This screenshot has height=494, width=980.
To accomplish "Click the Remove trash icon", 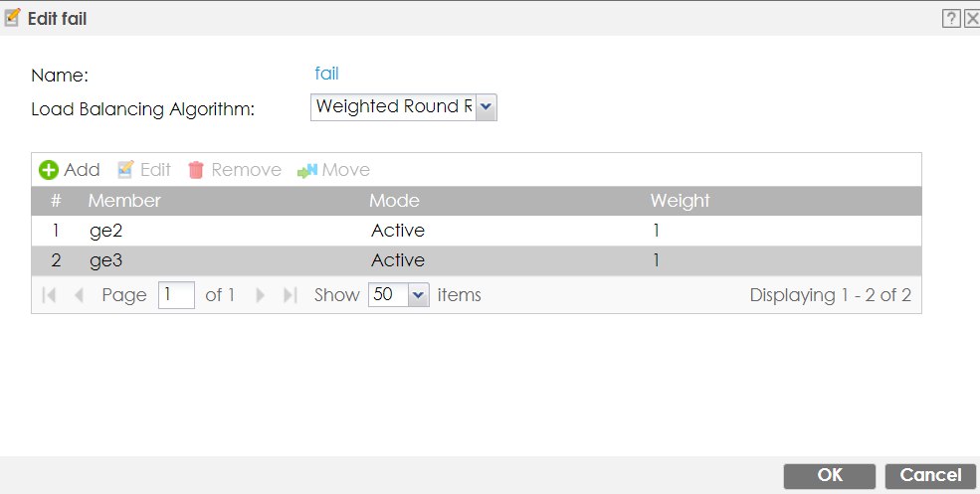I will click(x=196, y=170).
